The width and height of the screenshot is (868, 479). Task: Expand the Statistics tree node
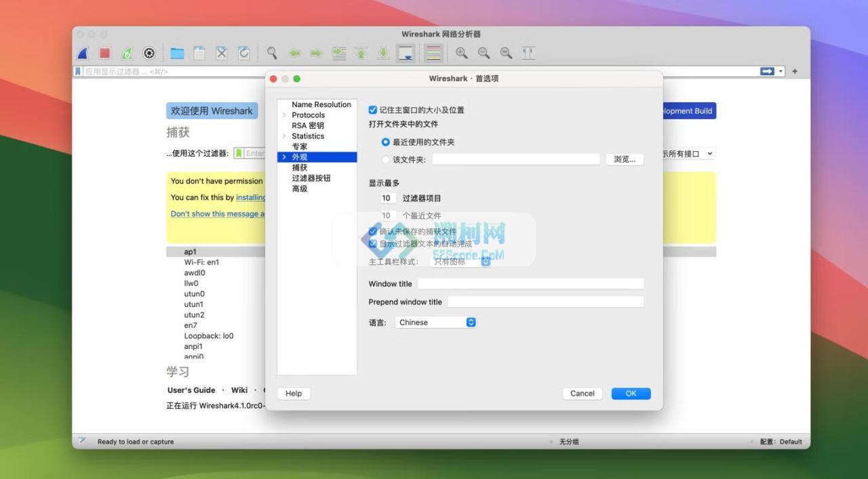point(284,136)
